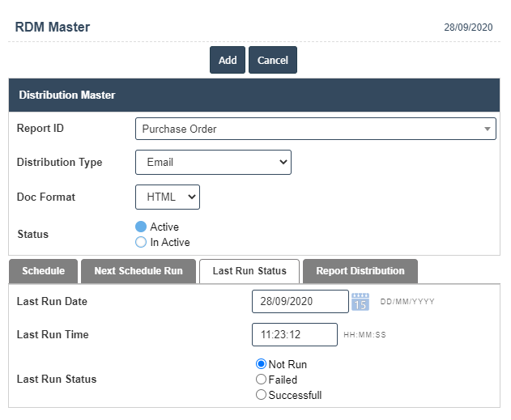Switch to the Schedule tab
This screenshot has width=511, height=420.
pyautogui.click(x=43, y=271)
